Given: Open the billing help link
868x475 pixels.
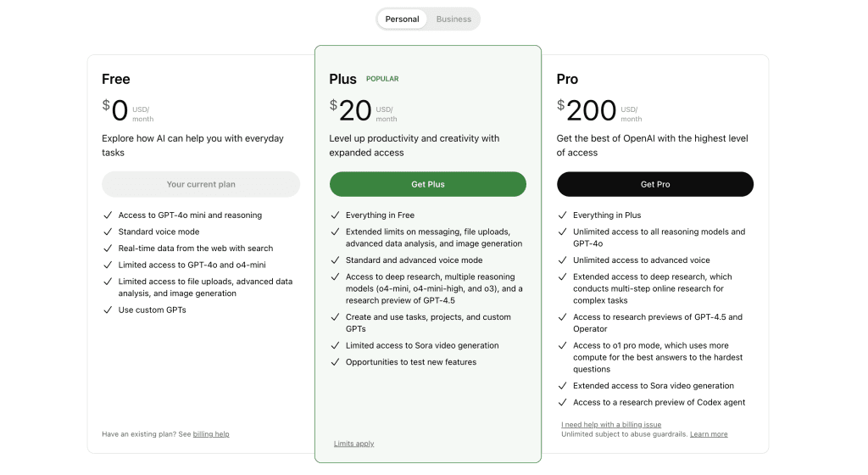Looking at the screenshot, I should coord(211,434).
